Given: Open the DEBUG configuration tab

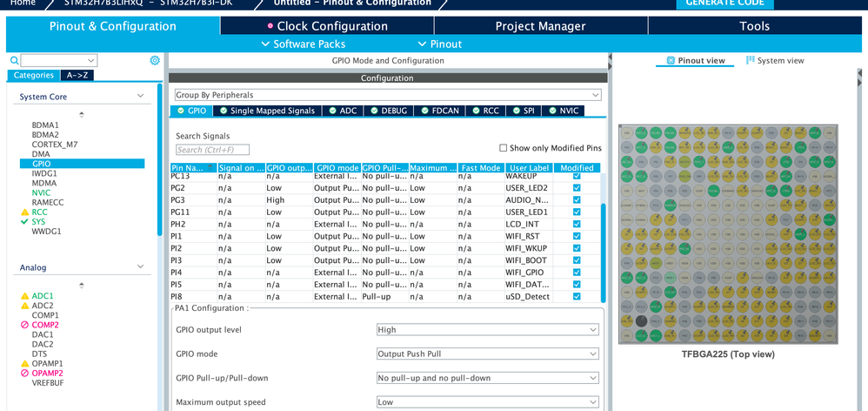Looking at the screenshot, I should (x=389, y=111).
